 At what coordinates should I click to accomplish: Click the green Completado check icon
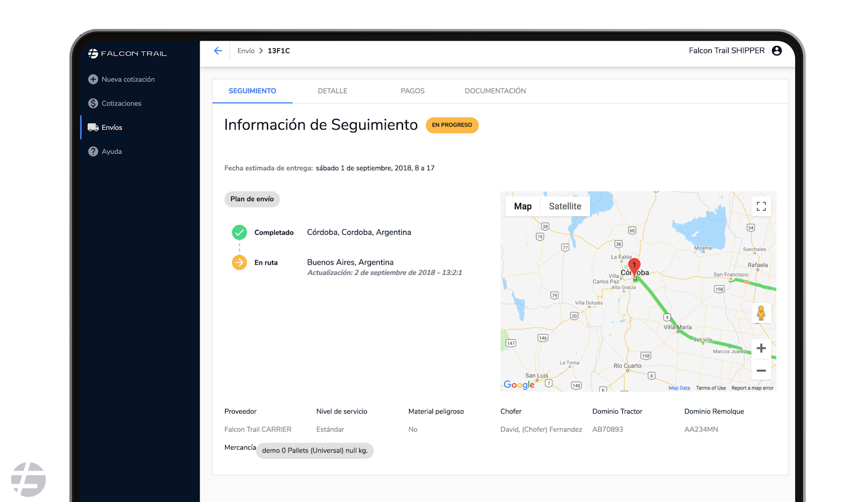239,233
